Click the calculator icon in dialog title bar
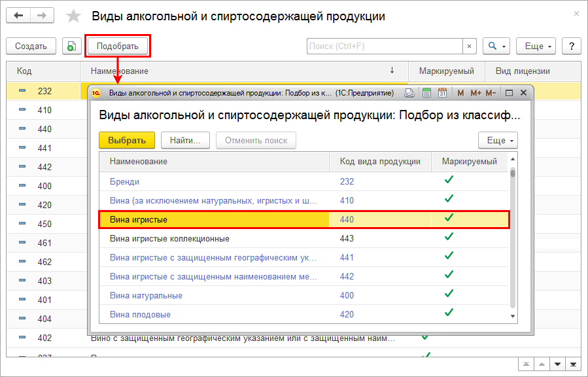Viewport: 588px width, 377px height. (427, 93)
